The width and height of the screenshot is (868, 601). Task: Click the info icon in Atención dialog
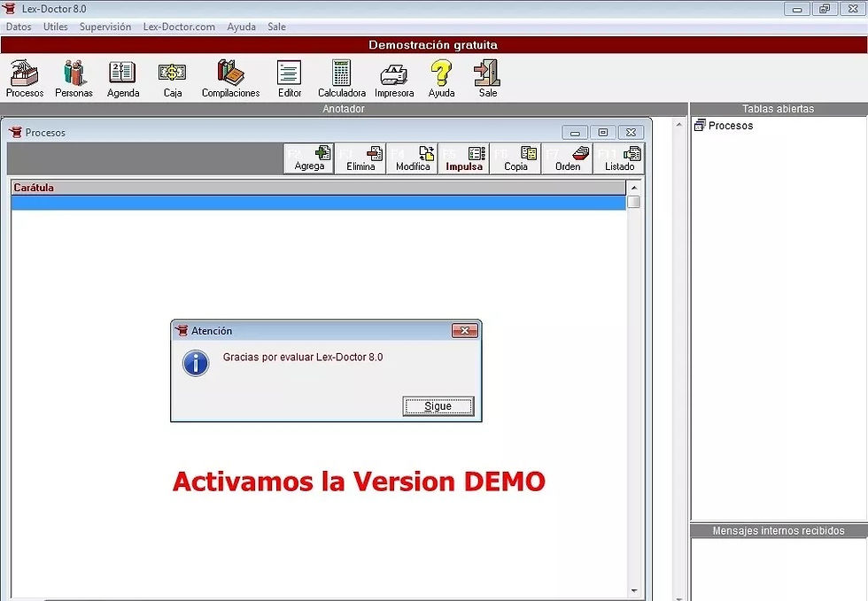click(196, 363)
